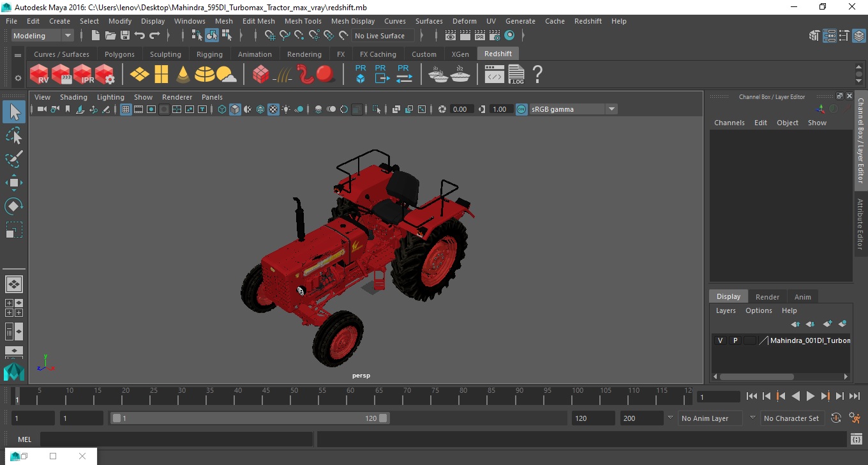
Task: Click the layer list horizontal scrollbar
Action: click(756, 377)
